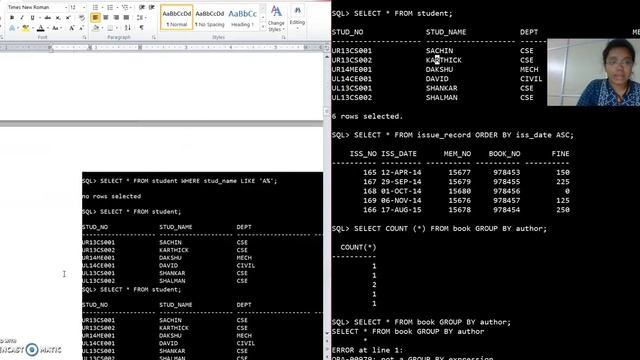
Task: Click 'no rows selected' in Word image
Action: pos(111,196)
